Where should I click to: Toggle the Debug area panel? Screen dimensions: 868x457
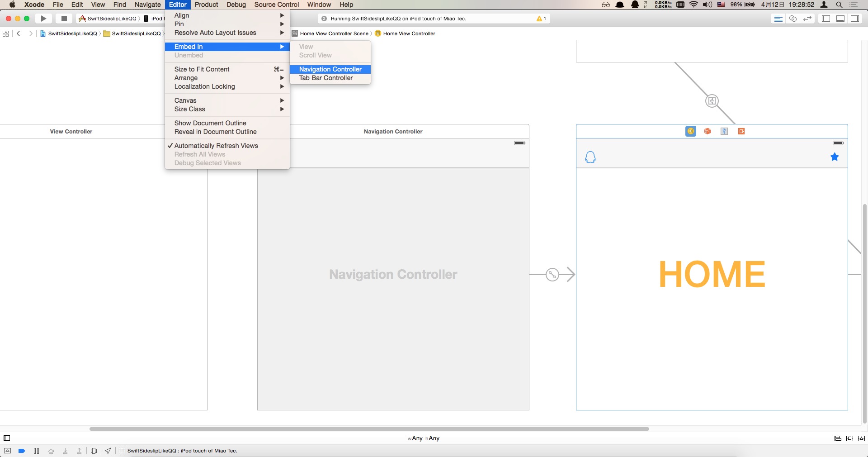click(x=840, y=19)
